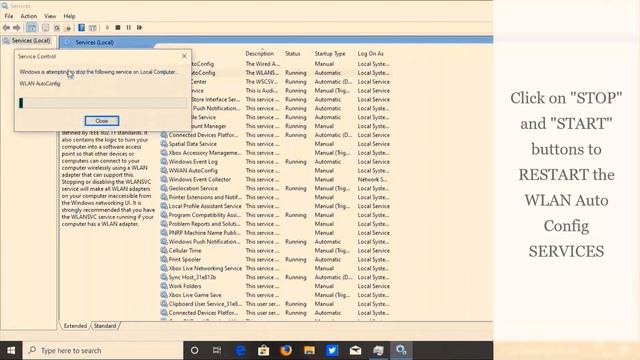The image size is (640, 360).
Task: Open Cortana circle icon on taskbar
Action: tap(195, 351)
